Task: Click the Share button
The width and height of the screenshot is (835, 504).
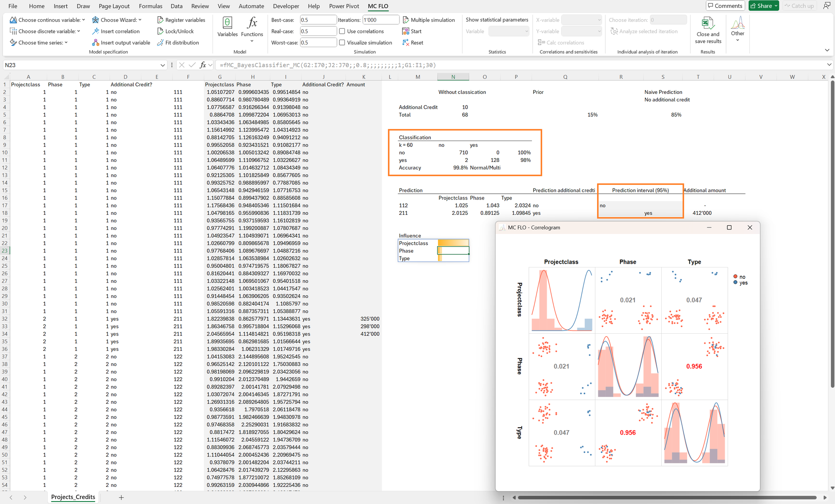Action: click(764, 6)
